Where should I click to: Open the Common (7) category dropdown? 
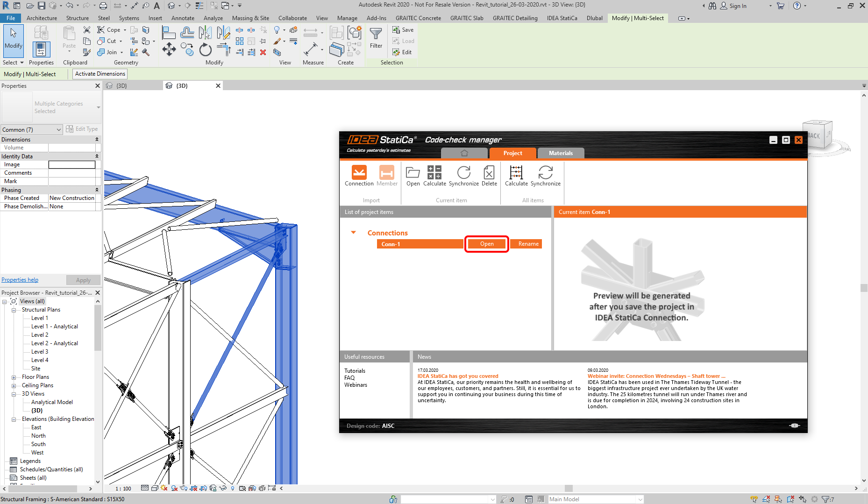click(31, 129)
